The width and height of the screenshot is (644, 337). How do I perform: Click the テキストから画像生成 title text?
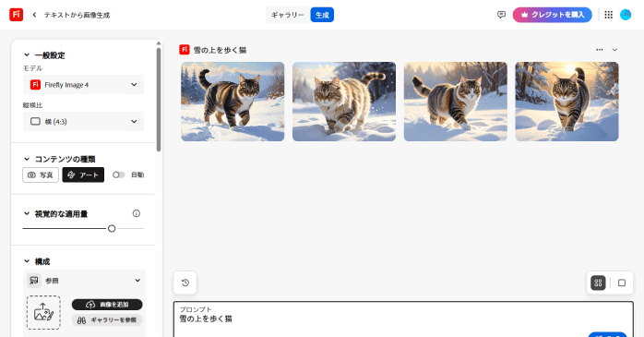[x=77, y=15]
